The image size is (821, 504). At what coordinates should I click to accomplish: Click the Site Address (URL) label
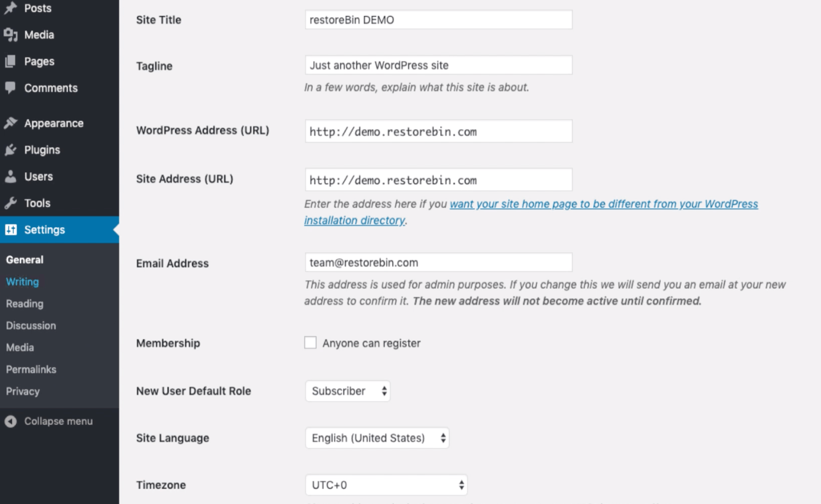pos(185,179)
